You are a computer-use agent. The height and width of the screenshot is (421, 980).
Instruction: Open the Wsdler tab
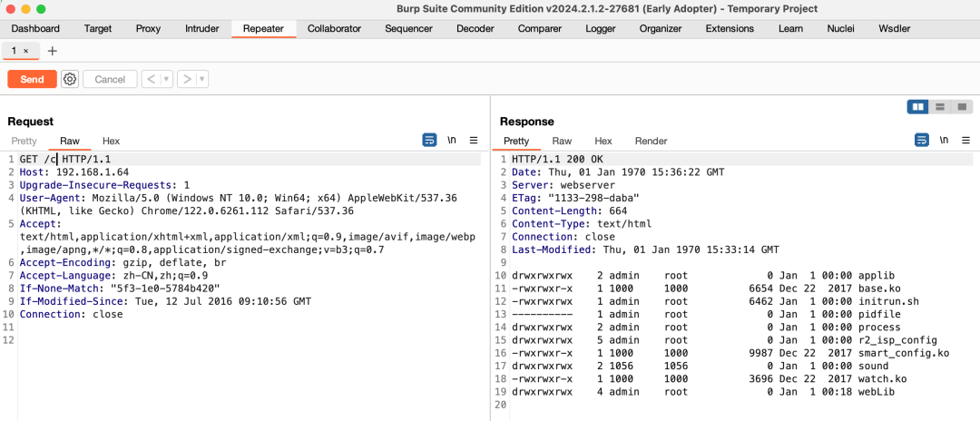point(895,28)
